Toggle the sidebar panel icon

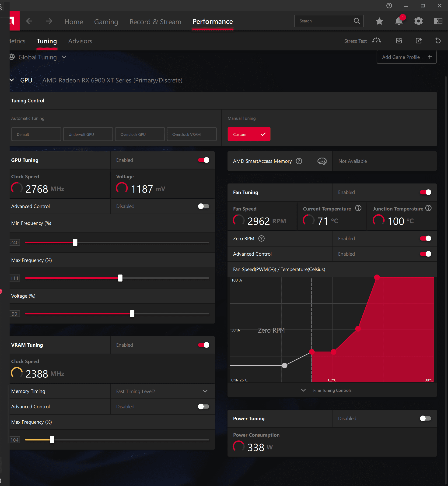[x=438, y=21]
